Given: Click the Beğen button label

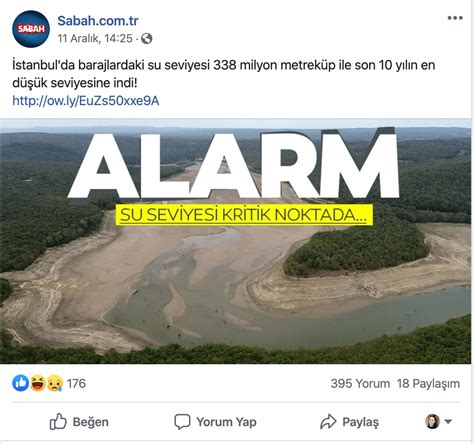Looking at the screenshot, I should pos(91,422).
